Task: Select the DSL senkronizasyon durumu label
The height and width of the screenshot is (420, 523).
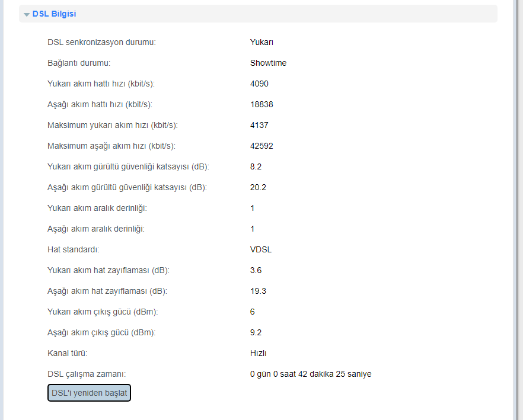Action: click(101, 42)
